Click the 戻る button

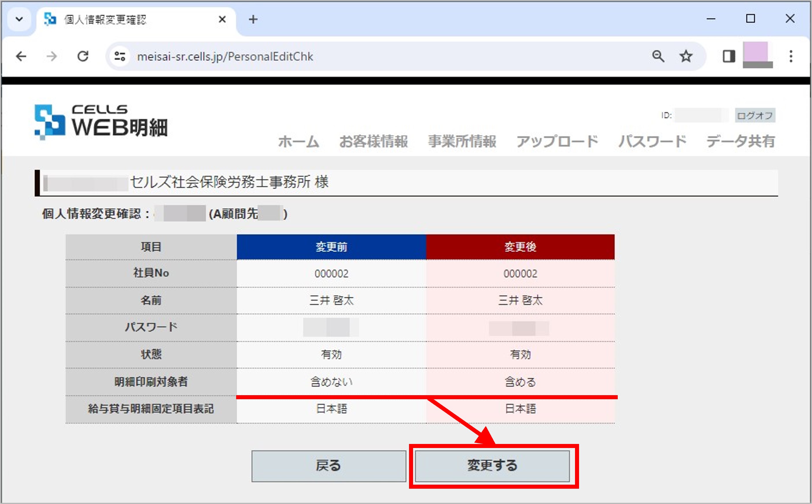[329, 466]
